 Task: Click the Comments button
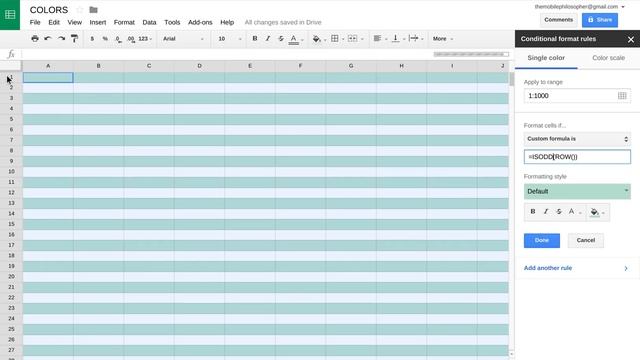[558, 20]
